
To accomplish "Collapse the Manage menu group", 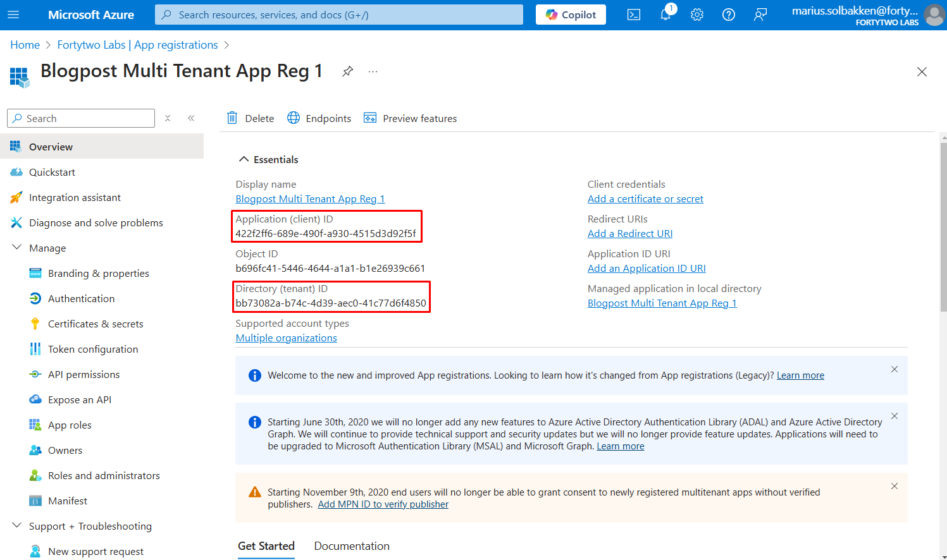I will pyautogui.click(x=17, y=248).
